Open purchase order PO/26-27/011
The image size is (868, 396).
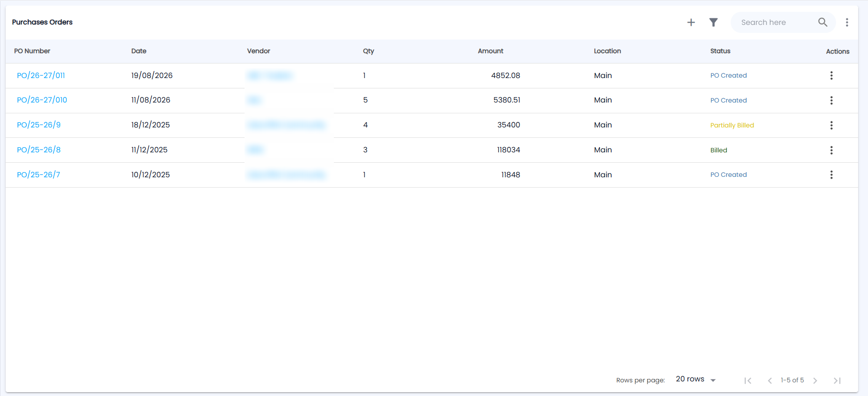(x=41, y=75)
